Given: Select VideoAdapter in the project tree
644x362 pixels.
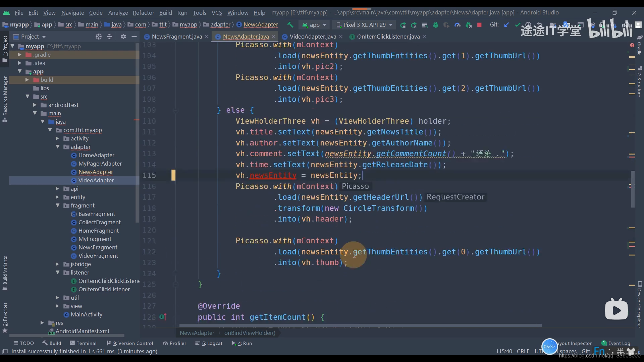Looking at the screenshot, I should pos(96,180).
